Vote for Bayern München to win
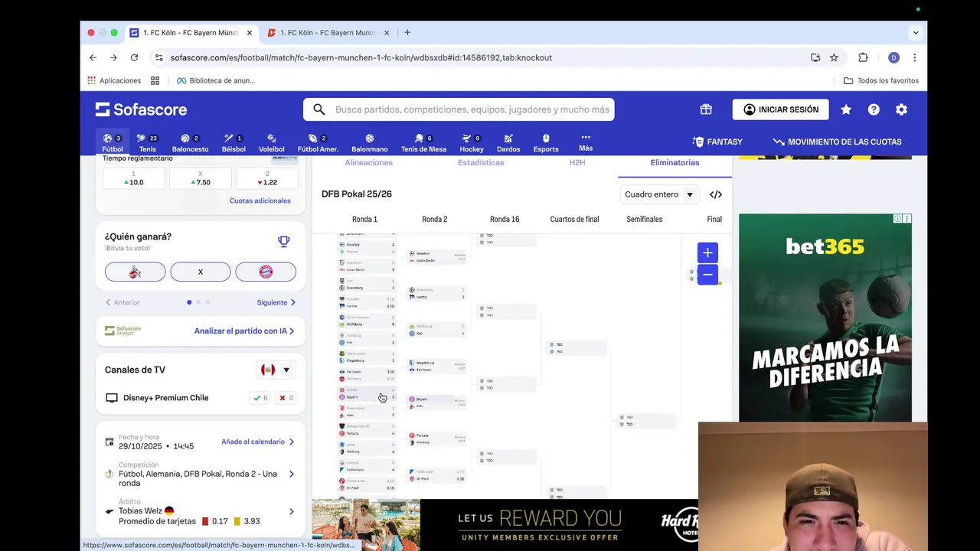The width and height of the screenshot is (980, 551). (x=266, y=272)
